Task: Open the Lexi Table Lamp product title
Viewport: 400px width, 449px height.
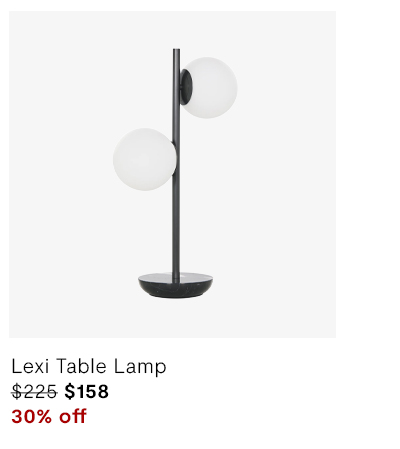Action: point(89,367)
